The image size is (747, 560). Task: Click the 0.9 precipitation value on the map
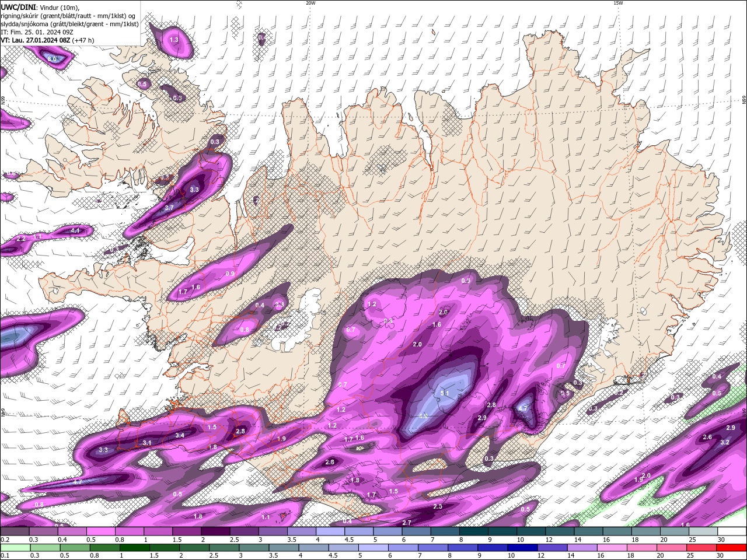(230, 274)
